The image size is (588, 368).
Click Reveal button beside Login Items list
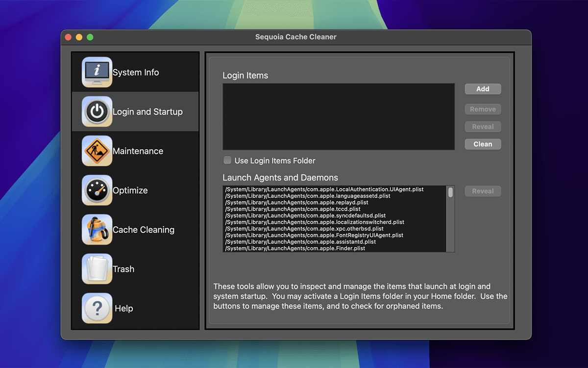[x=483, y=127]
